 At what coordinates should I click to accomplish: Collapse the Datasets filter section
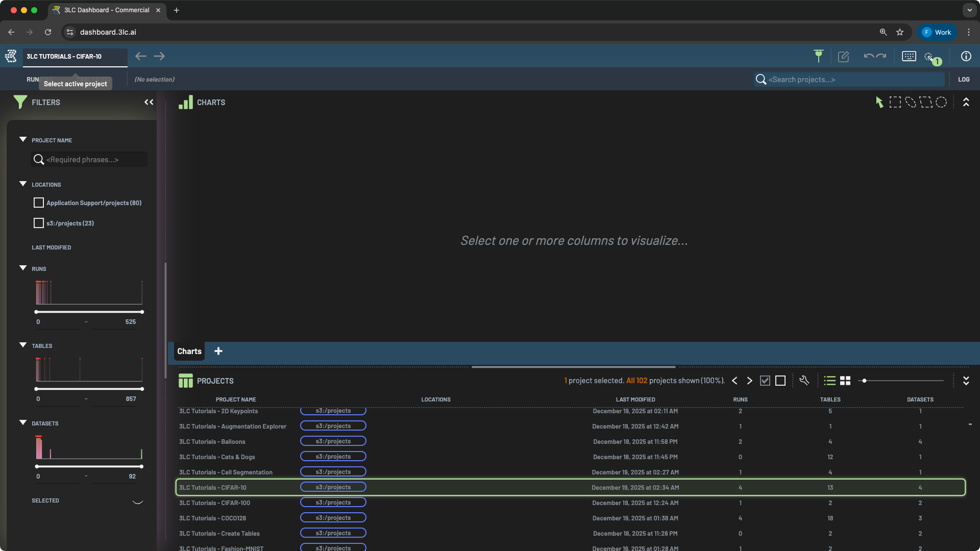point(23,423)
